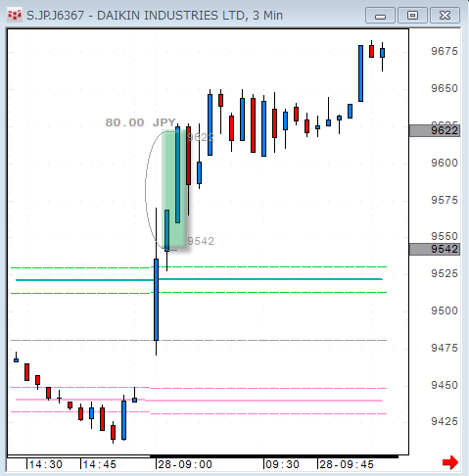
Task: Click the 9675 price axis label
Action: pyautogui.click(x=445, y=51)
